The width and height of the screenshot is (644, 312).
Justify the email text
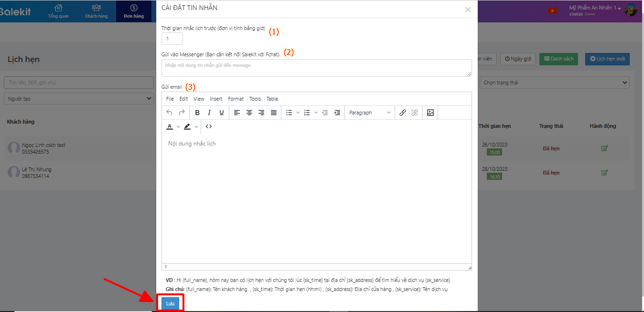[274, 113]
